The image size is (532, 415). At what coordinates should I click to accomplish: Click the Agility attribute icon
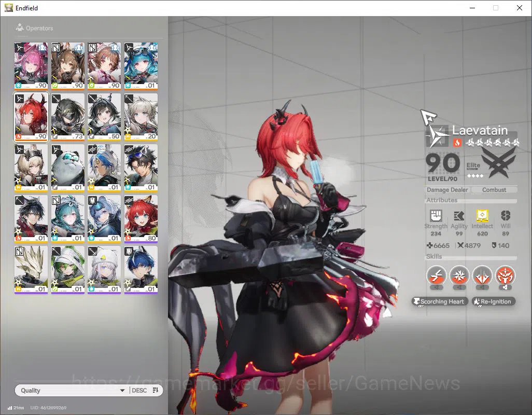[x=459, y=215]
